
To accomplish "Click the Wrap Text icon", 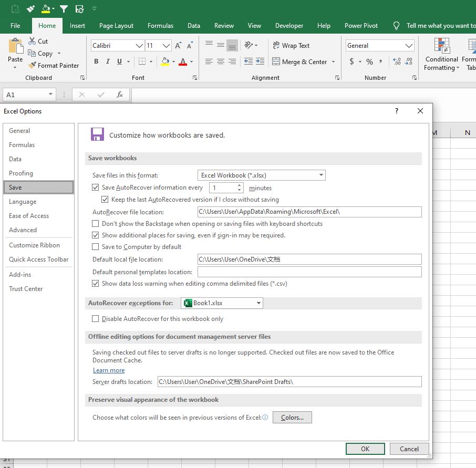I will [276, 46].
